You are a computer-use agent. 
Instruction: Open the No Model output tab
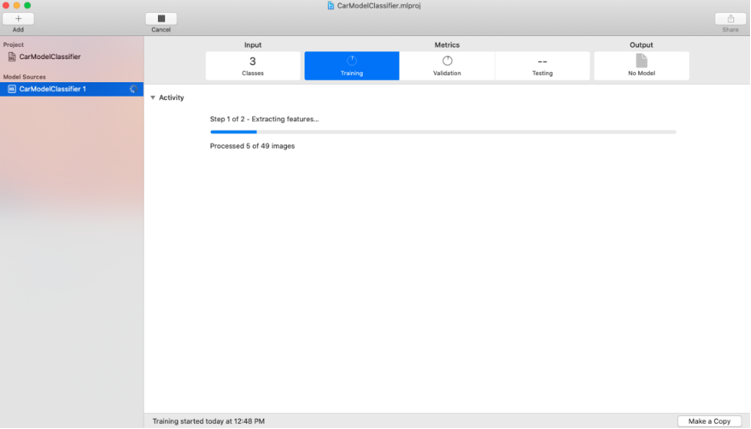(641, 66)
